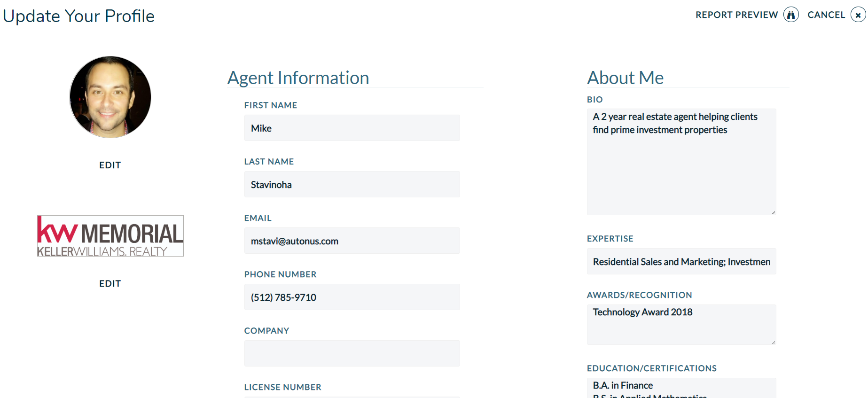Click the PHONE NUMBER label
Viewport: 868px width, 398px height.
pyautogui.click(x=281, y=274)
